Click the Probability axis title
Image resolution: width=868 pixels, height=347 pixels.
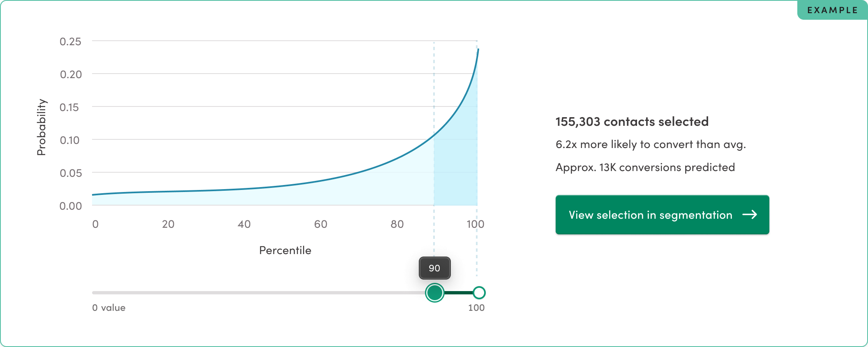pyautogui.click(x=42, y=127)
